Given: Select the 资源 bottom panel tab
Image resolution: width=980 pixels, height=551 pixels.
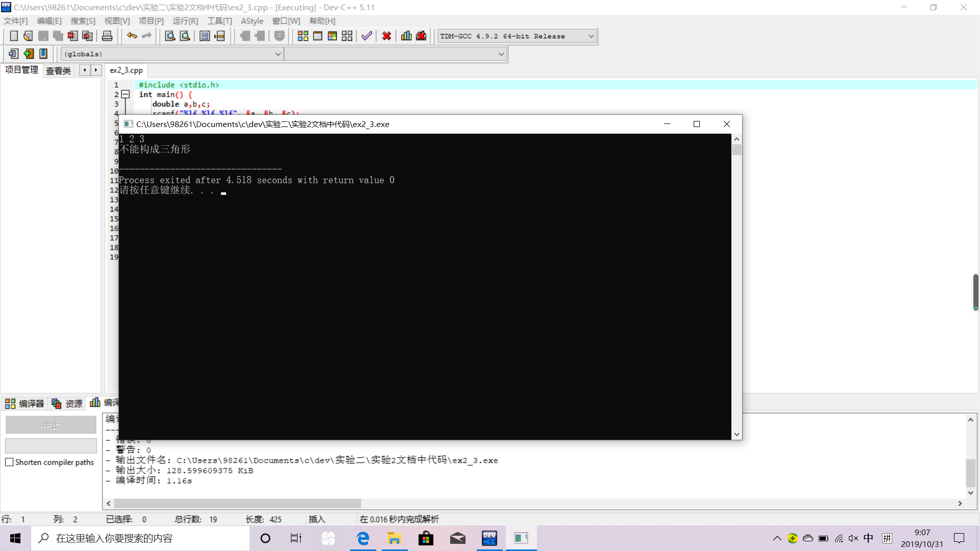Looking at the screenshot, I should [x=67, y=404].
